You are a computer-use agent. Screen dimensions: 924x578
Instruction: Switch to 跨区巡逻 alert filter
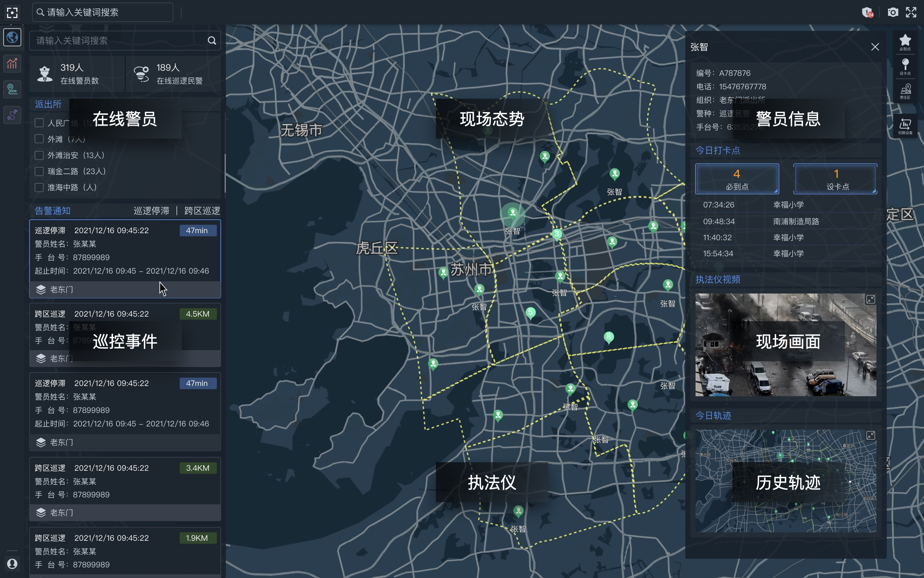[202, 211]
